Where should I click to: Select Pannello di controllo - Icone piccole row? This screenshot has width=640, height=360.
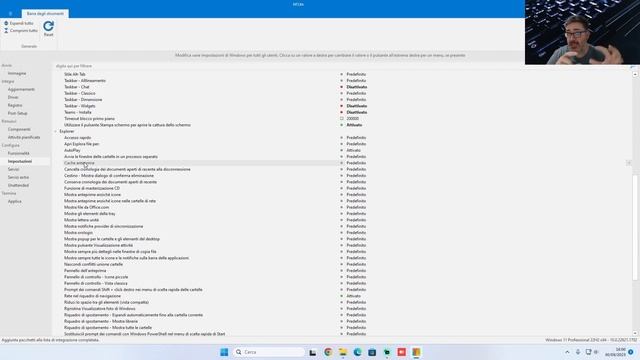96,277
